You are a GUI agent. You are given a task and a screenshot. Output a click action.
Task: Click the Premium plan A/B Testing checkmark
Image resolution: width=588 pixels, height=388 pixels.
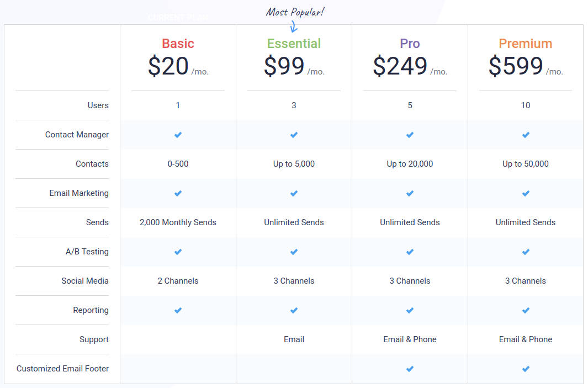tap(526, 252)
